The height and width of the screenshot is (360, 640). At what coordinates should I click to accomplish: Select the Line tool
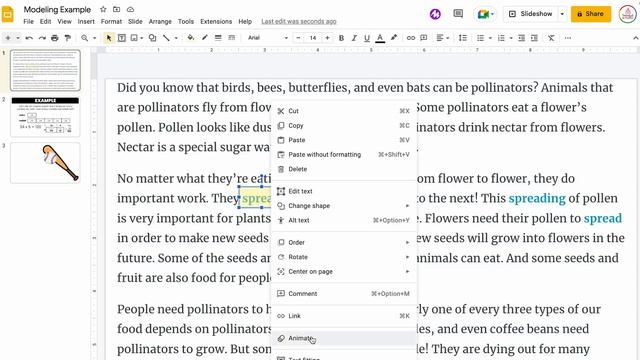(166, 38)
